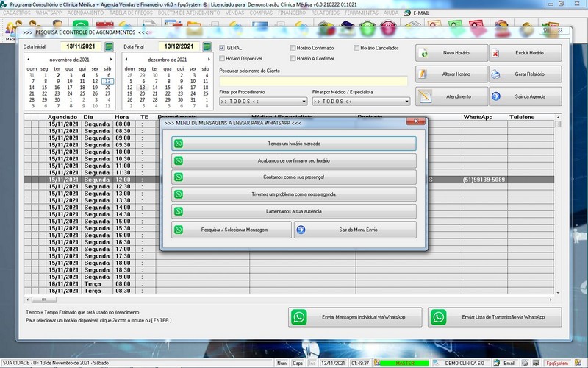Screen dimensions: 588x368
Task: Open the RELATÓRIOS menu
Action: 325,13
